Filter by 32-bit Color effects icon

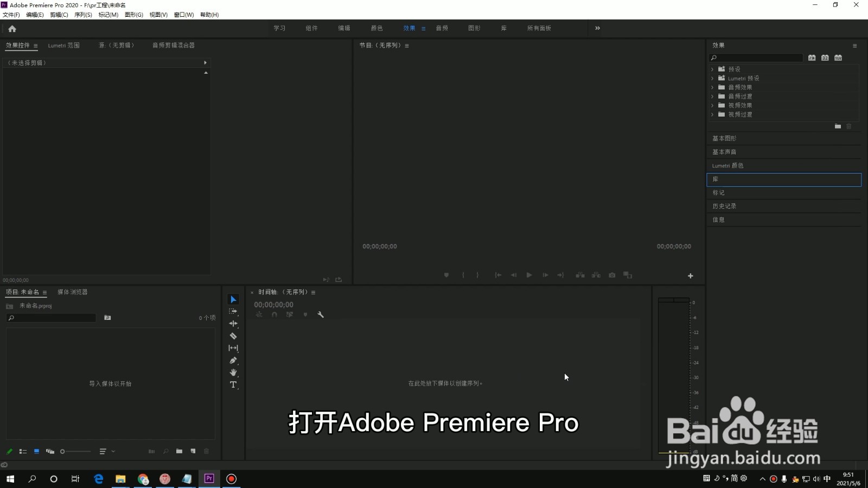pos(825,58)
